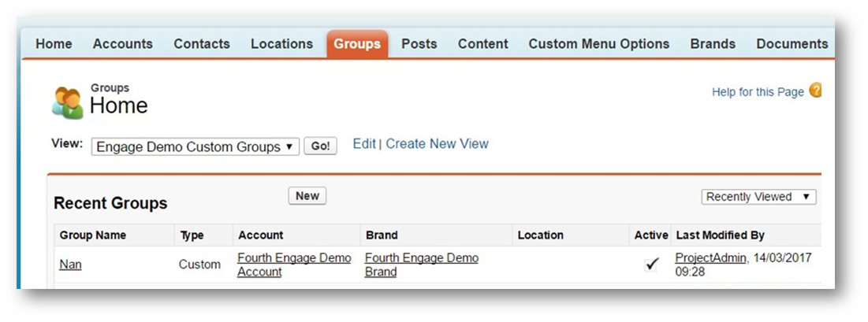The image size is (868, 322).
Task: Switch to the Accounts tab
Action: (x=122, y=44)
